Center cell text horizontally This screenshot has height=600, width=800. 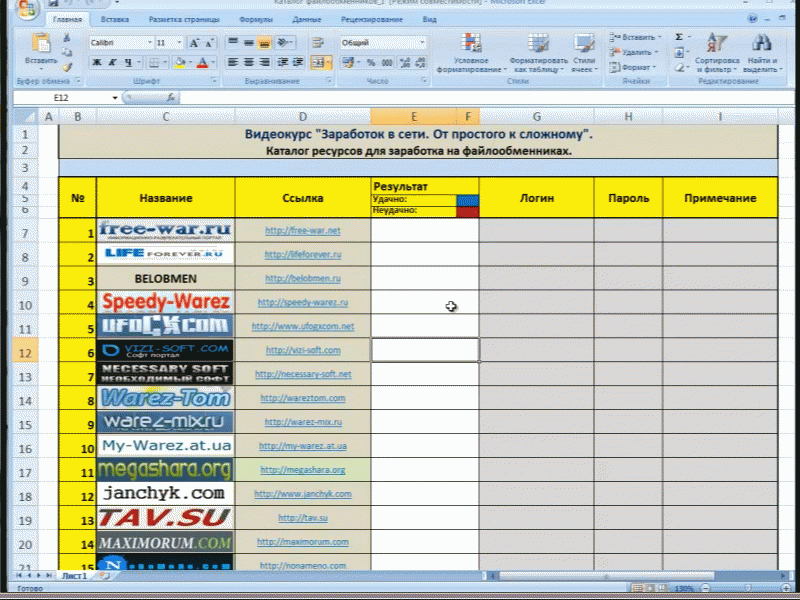click(248, 62)
